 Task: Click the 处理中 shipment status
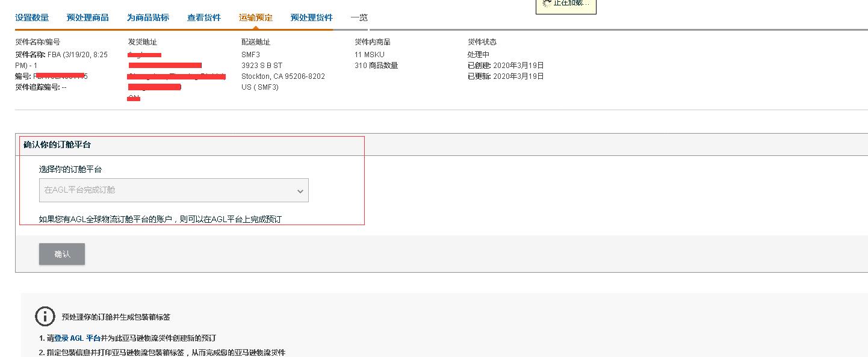tap(479, 55)
